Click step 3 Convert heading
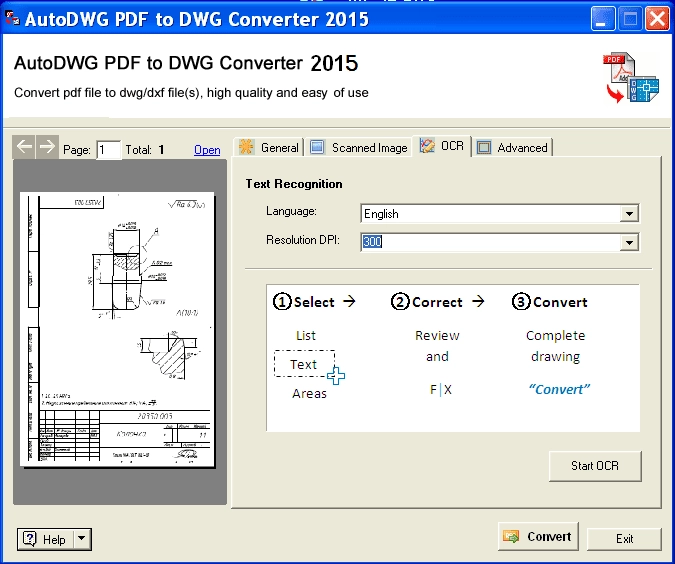This screenshot has height=564, width=675. [550, 302]
